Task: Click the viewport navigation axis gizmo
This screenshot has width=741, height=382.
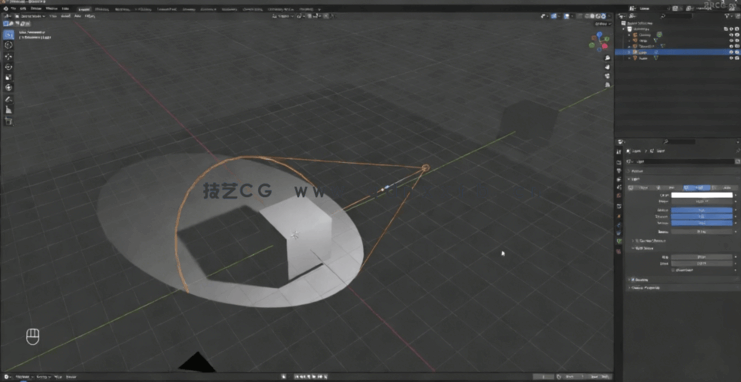Action: [599, 42]
